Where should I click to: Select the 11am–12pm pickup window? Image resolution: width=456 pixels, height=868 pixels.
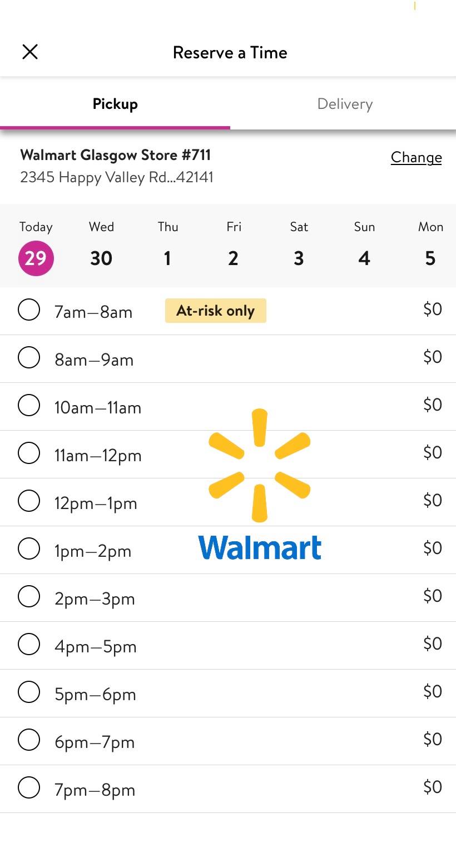(x=29, y=453)
